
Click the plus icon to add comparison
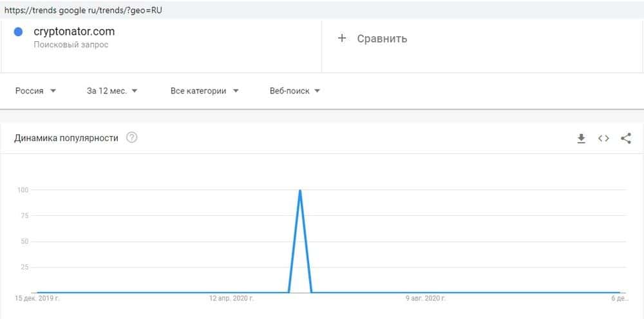pyautogui.click(x=342, y=38)
